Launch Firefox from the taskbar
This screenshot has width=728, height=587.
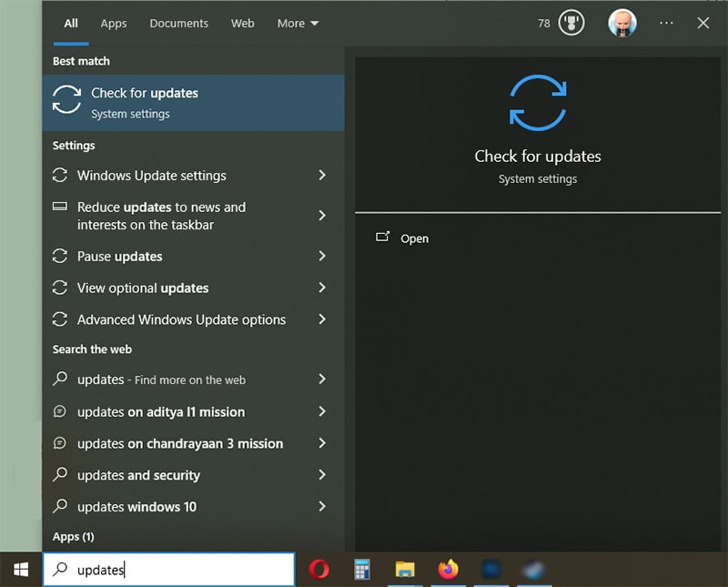pyautogui.click(x=449, y=569)
